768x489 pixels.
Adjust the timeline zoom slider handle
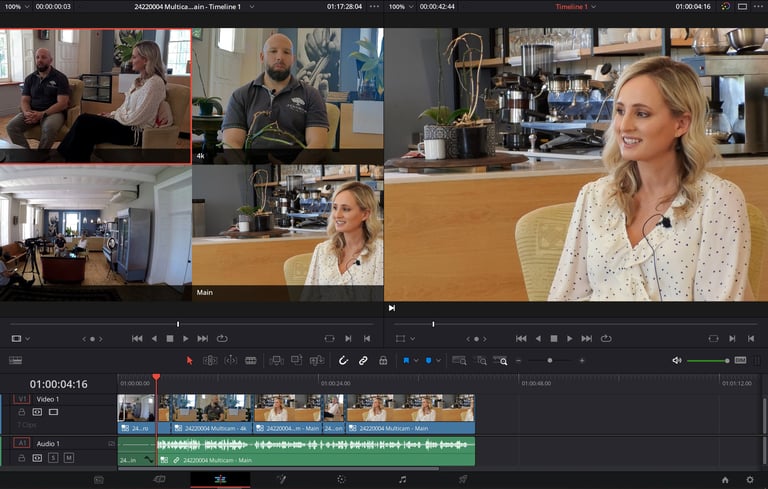click(x=550, y=361)
